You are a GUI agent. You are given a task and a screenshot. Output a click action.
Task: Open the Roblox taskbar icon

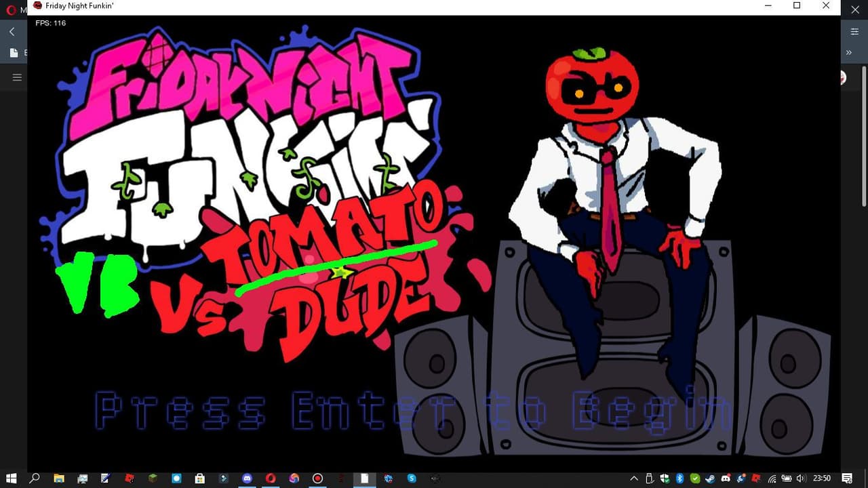point(130,479)
